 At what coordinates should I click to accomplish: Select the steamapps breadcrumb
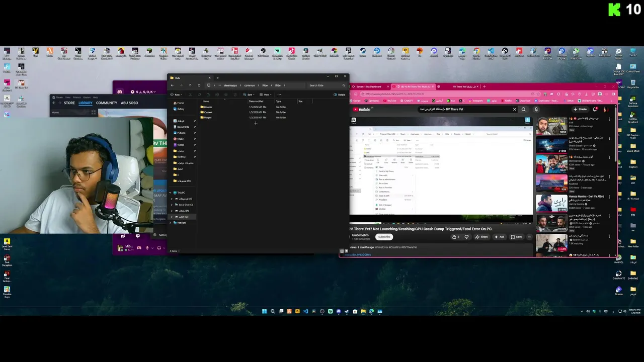coord(230,85)
